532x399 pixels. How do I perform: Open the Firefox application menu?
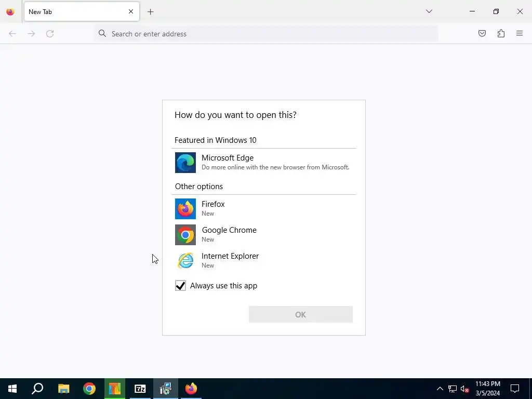(520, 33)
